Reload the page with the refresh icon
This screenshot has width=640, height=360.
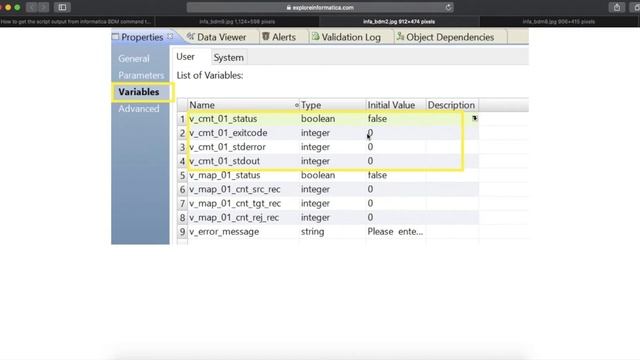448,7
